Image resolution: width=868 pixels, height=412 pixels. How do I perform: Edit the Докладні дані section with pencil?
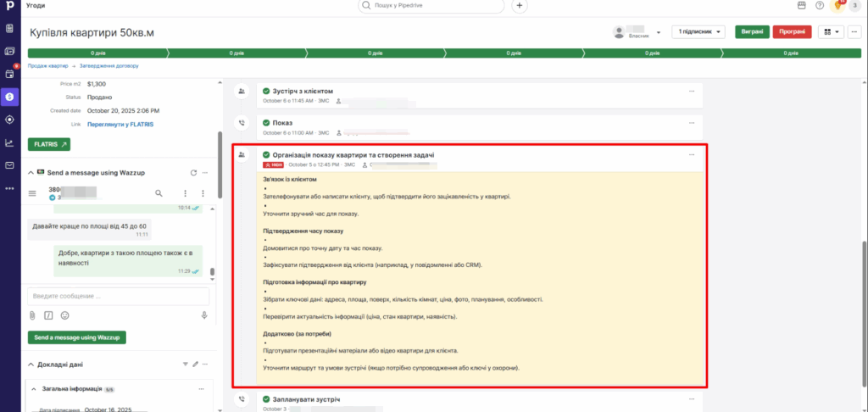(195, 365)
